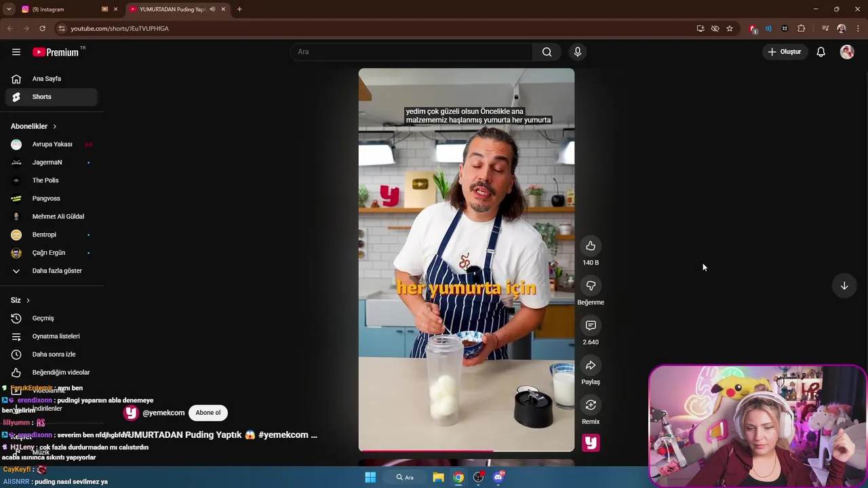Open the JagermaN subscription
Image resolution: width=868 pixels, height=488 pixels.
tap(52, 163)
